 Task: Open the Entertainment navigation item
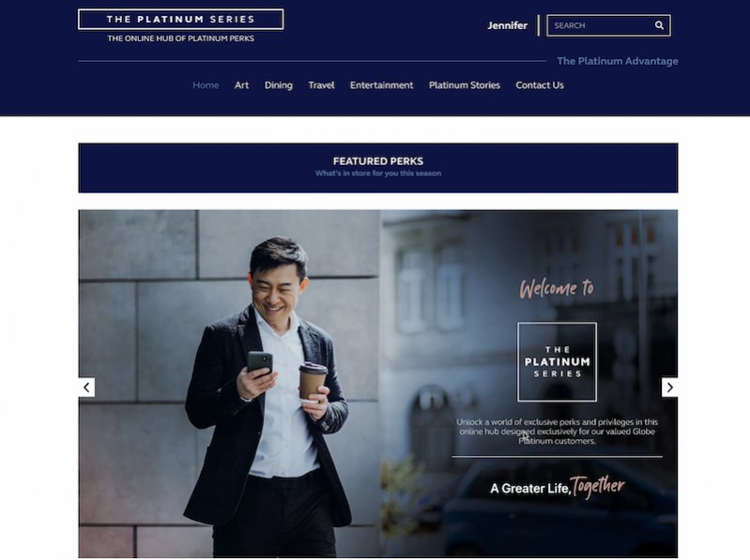[381, 85]
